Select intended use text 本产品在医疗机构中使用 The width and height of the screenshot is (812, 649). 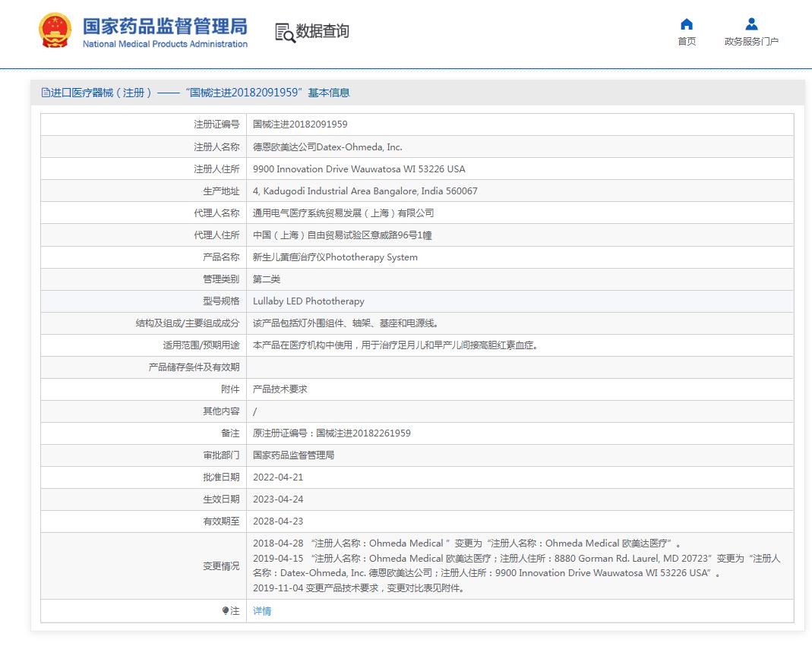coord(395,345)
